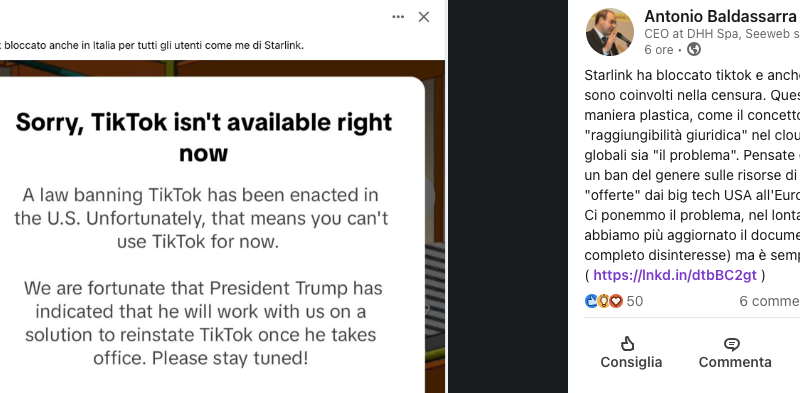
Task: Click the Commenta speech bubble icon
Action: pyautogui.click(x=732, y=345)
